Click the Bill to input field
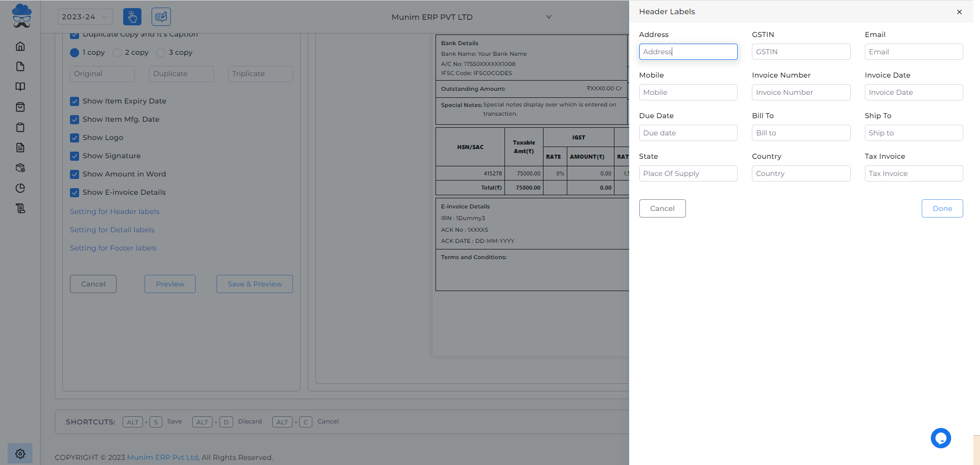The height and width of the screenshot is (465, 980). (801, 133)
